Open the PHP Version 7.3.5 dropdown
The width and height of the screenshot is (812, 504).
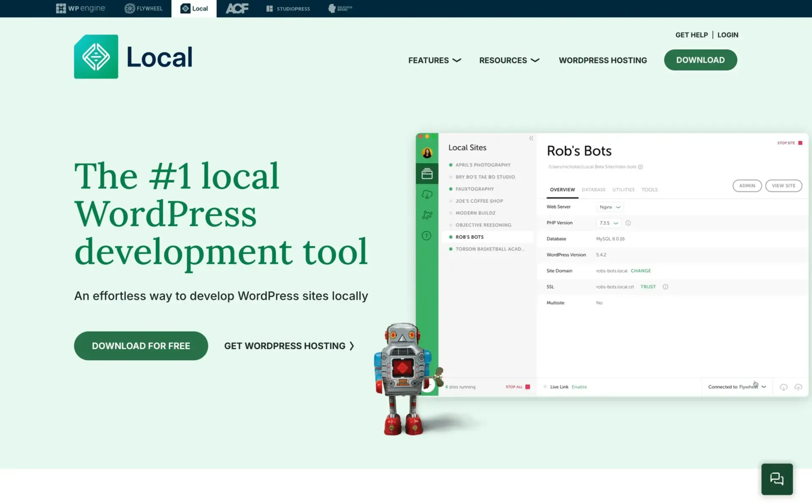point(608,223)
